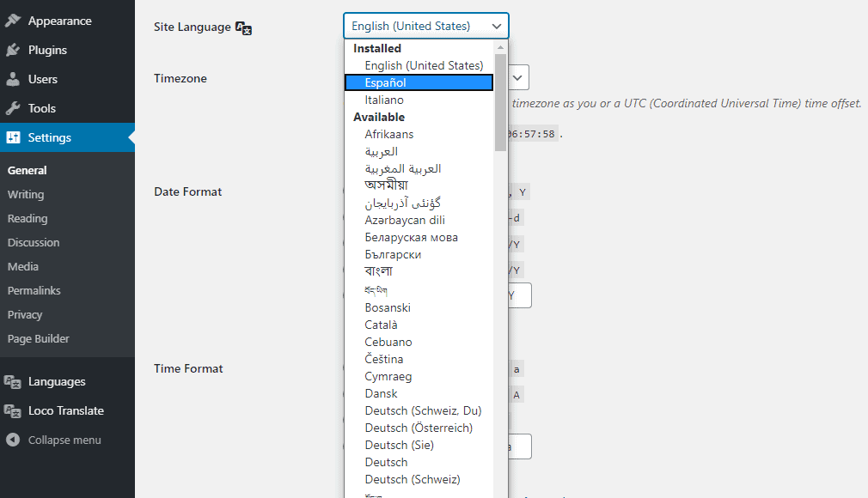The width and height of the screenshot is (868, 498).
Task: Select Español from the language list
Action: tap(419, 82)
